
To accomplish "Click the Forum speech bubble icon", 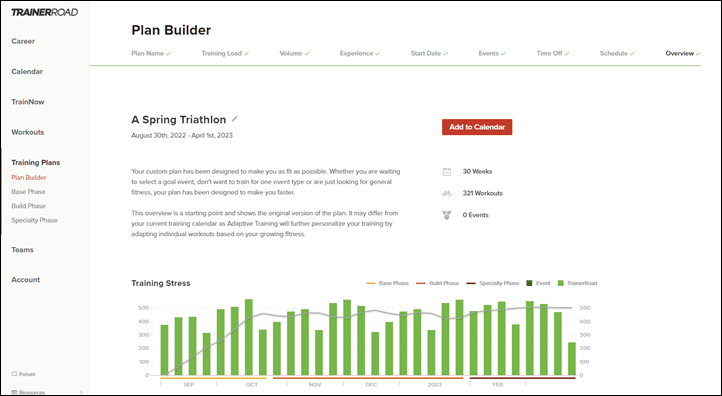I will [14, 374].
